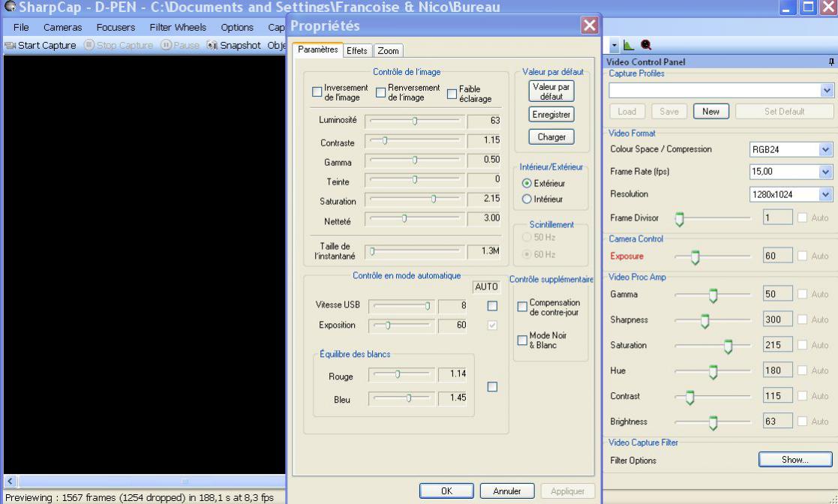Click the Teinte slider

click(x=415, y=180)
